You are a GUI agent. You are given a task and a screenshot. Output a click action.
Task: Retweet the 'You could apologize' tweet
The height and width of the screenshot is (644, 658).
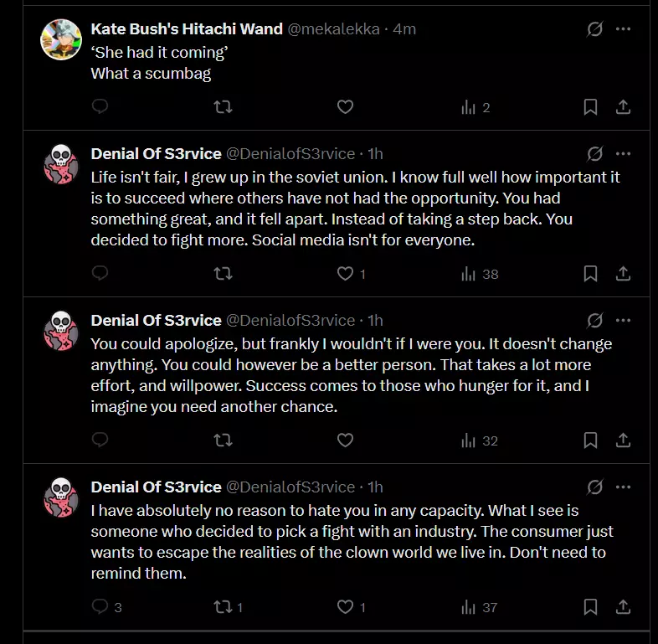coord(223,440)
